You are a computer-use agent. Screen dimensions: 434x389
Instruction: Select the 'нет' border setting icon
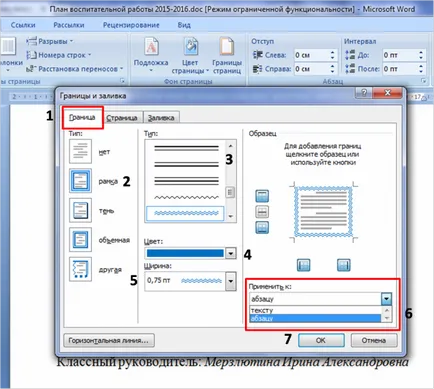click(80, 151)
